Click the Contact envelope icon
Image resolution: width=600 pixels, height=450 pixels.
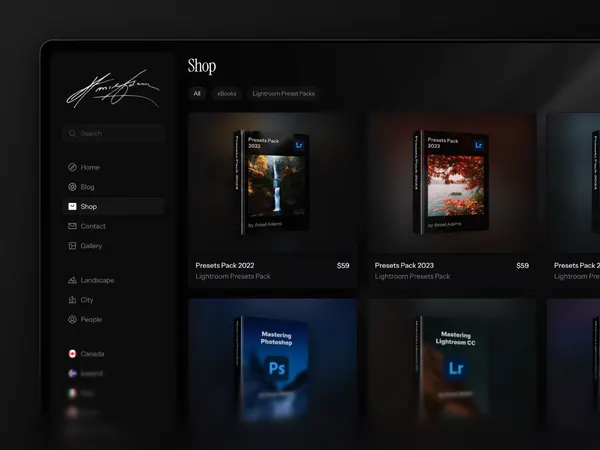point(72,226)
